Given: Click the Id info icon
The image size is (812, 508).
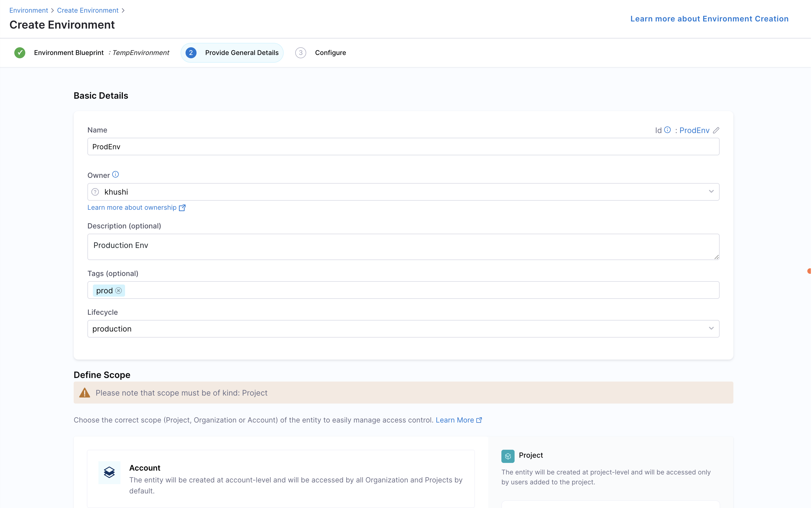Looking at the screenshot, I should tap(667, 130).
